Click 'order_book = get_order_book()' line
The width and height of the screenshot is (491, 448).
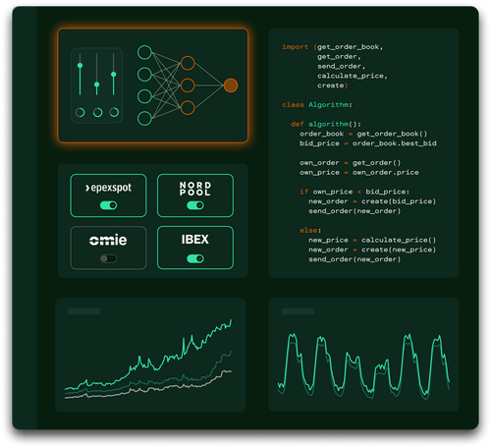363,134
